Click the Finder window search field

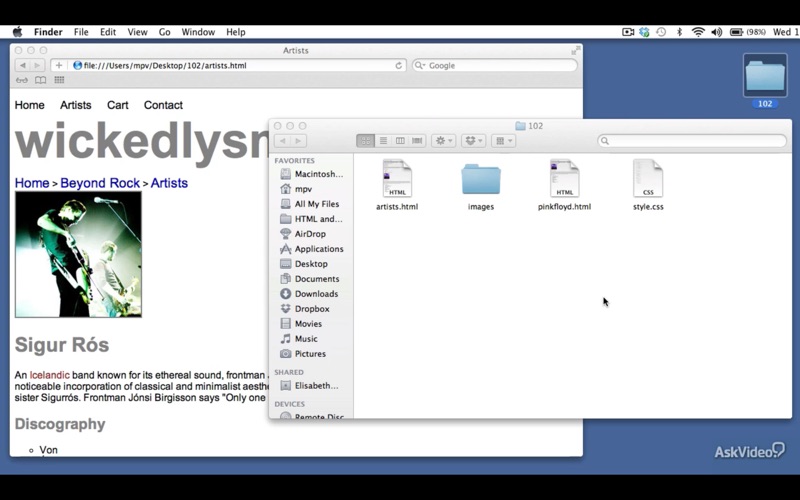point(692,141)
